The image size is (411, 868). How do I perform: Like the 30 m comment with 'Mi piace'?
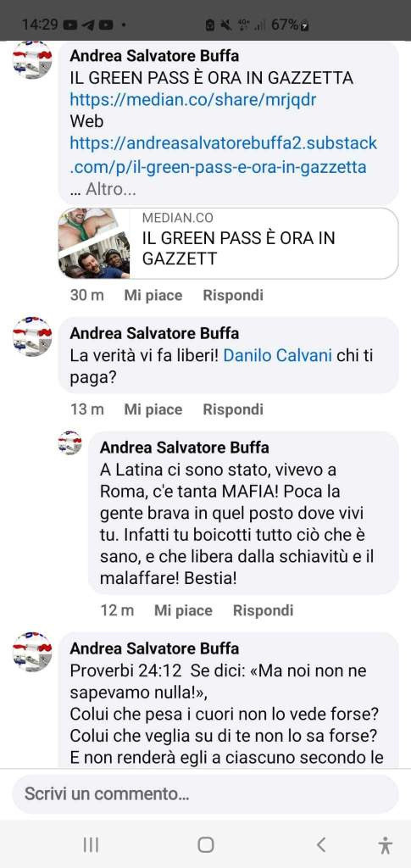pos(153,295)
